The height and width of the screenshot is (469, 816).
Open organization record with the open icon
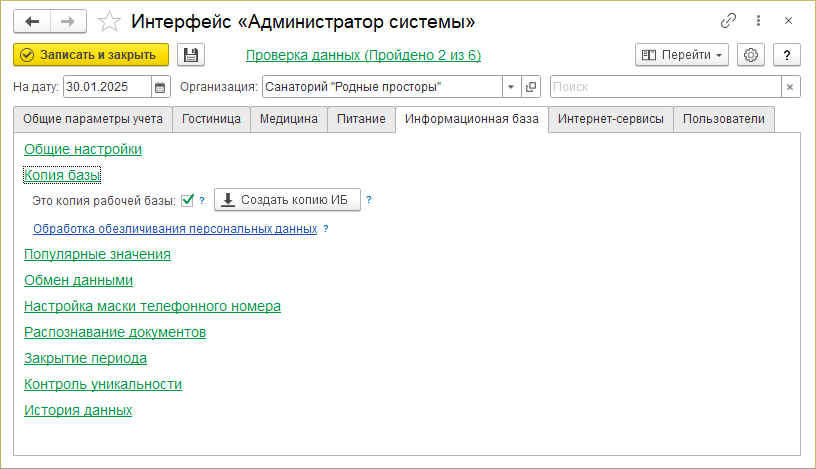(531, 87)
